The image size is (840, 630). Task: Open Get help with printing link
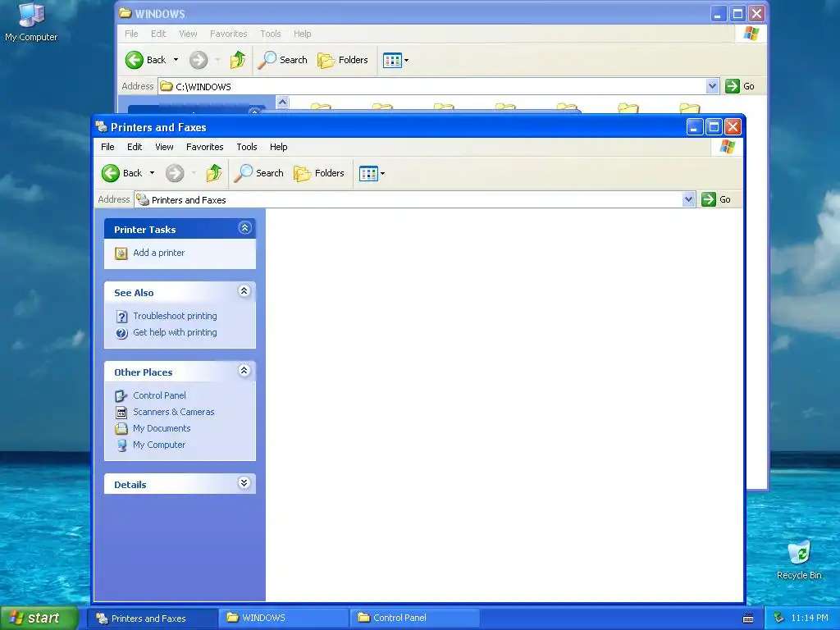pos(175,333)
